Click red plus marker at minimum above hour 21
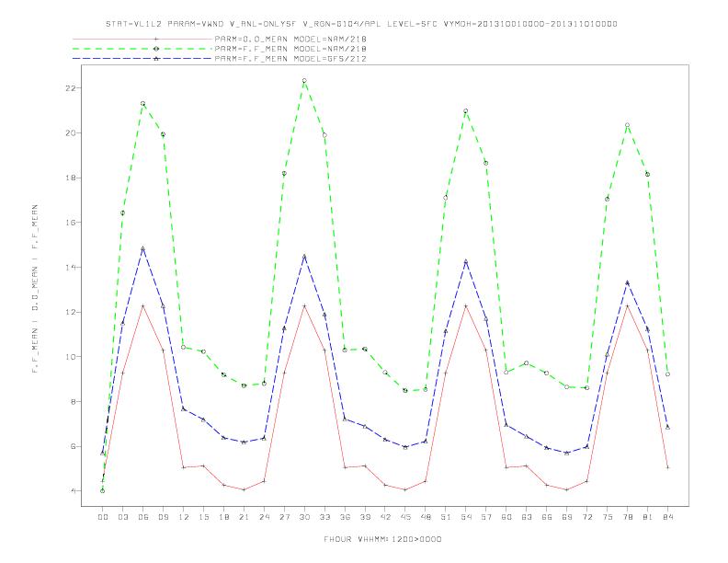The image size is (728, 563). pos(244,489)
